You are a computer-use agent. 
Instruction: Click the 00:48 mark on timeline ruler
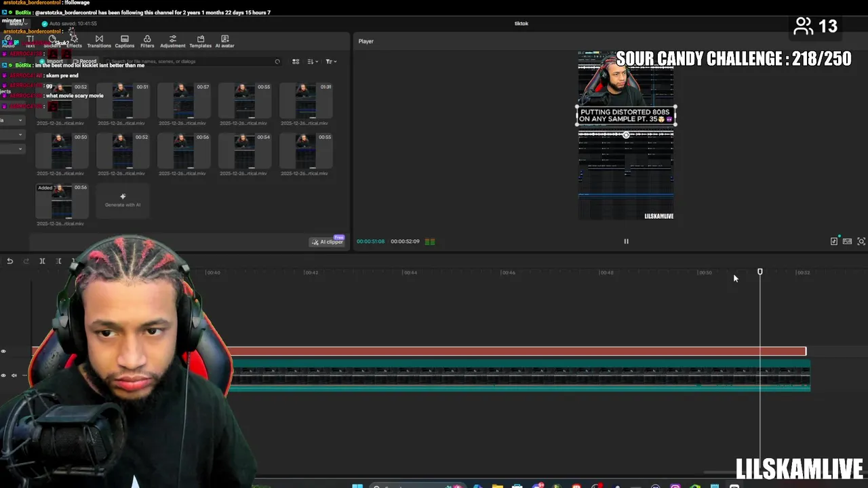click(x=606, y=272)
